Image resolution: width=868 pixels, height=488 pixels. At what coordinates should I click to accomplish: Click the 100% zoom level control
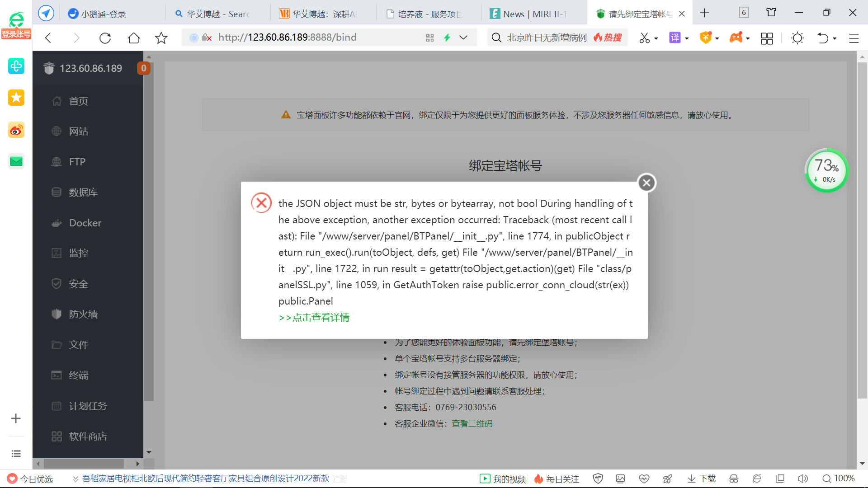tap(839, 479)
